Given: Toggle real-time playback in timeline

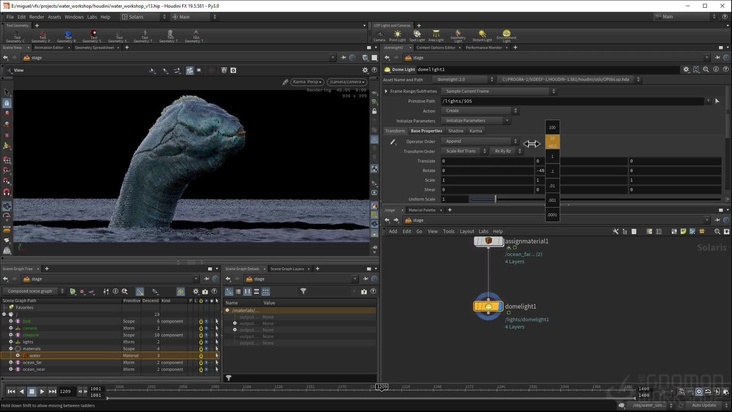Looking at the screenshot, I should (x=699, y=392).
